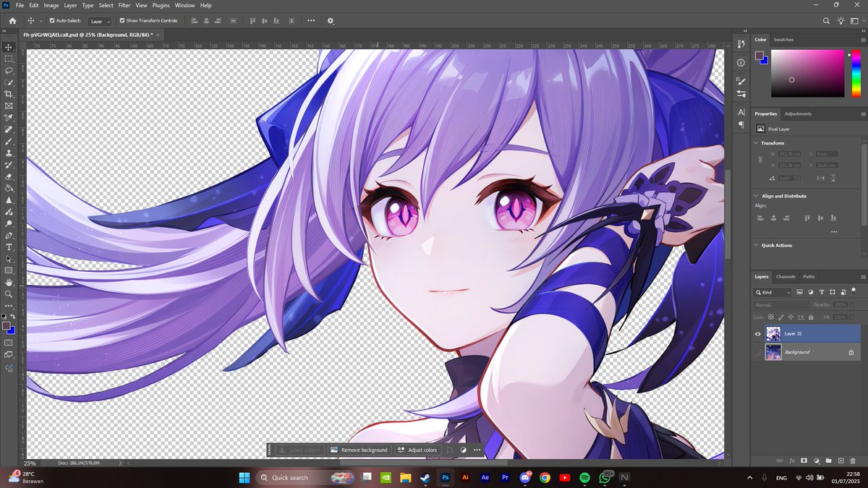Select the Paint Bucket tool
Image resolution: width=868 pixels, height=488 pixels.
click(9, 188)
